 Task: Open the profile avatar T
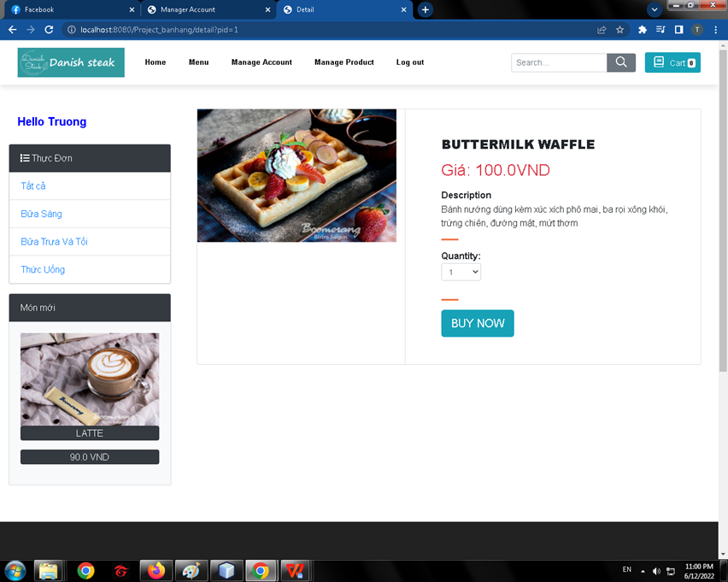(697, 30)
